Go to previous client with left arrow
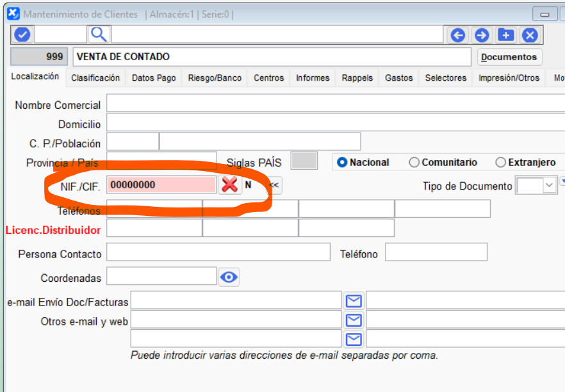565x392 pixels. (x=457, y=35)
